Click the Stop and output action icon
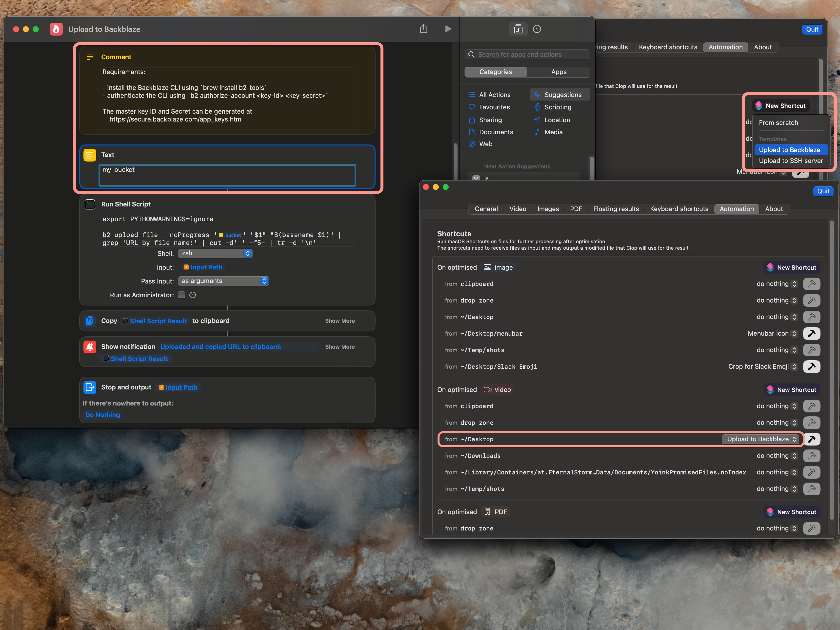Viewport: 840px width, 630px height. point(90,387)
